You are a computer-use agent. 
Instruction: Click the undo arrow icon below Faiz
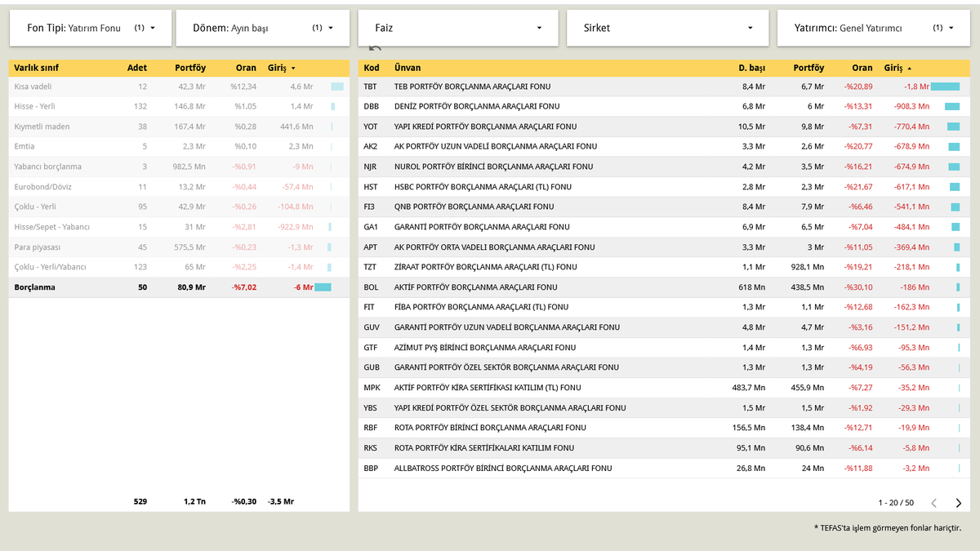point(375,49)
